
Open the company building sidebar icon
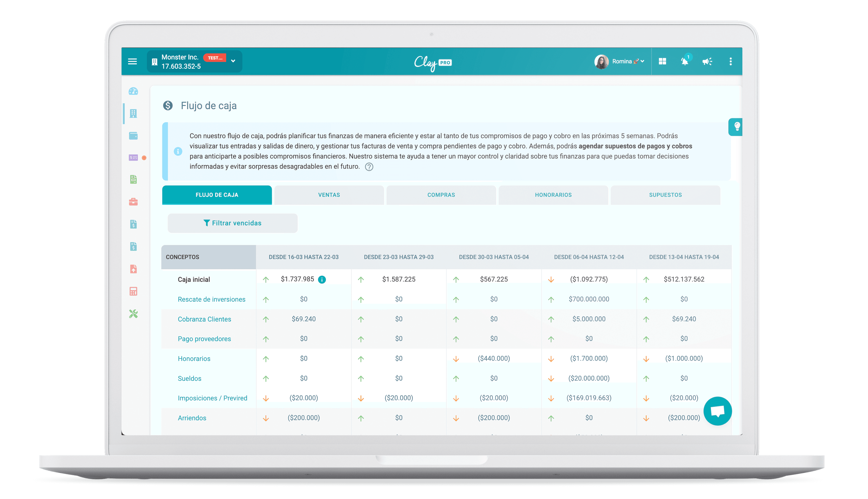pyautogui.click(x=133, y=113)
